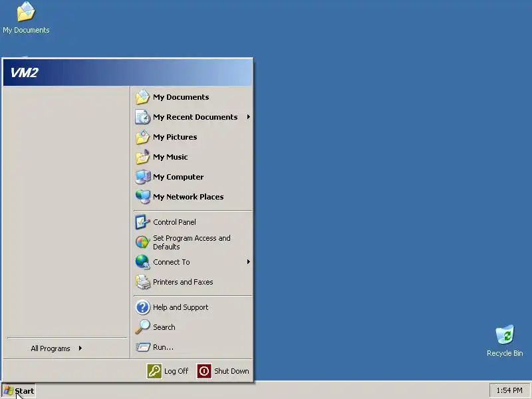
Task: Click the My Network Places globe icon
Action: pos(142,197)
